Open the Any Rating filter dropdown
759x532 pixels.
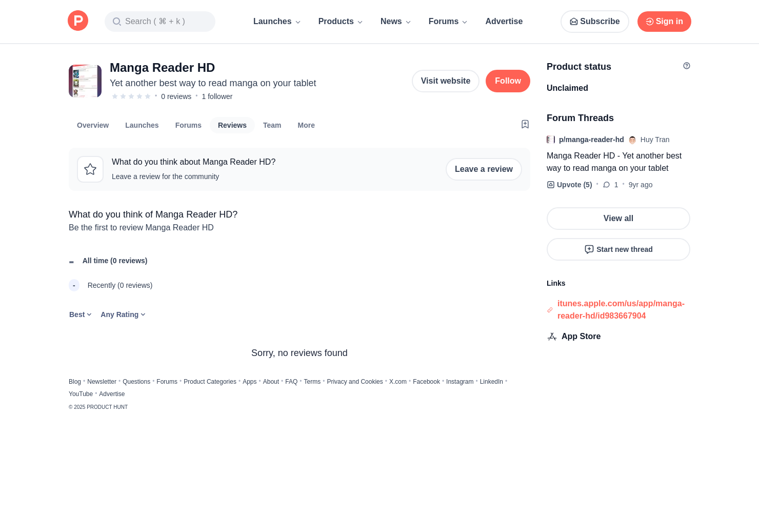[x=123, y=314]
